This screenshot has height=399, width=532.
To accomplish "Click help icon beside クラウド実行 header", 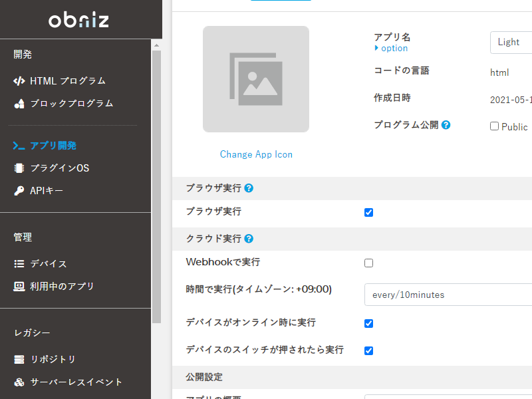I will (249, 239).
